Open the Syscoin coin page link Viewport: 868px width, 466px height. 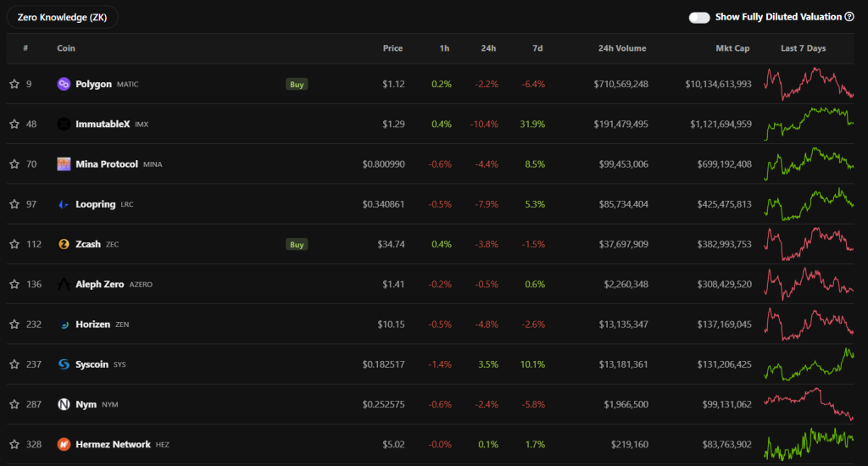click(92, 364)
